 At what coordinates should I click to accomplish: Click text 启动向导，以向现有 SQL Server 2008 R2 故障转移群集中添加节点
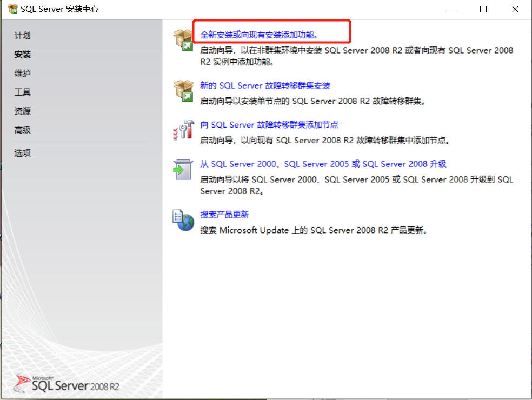(325, 140)
